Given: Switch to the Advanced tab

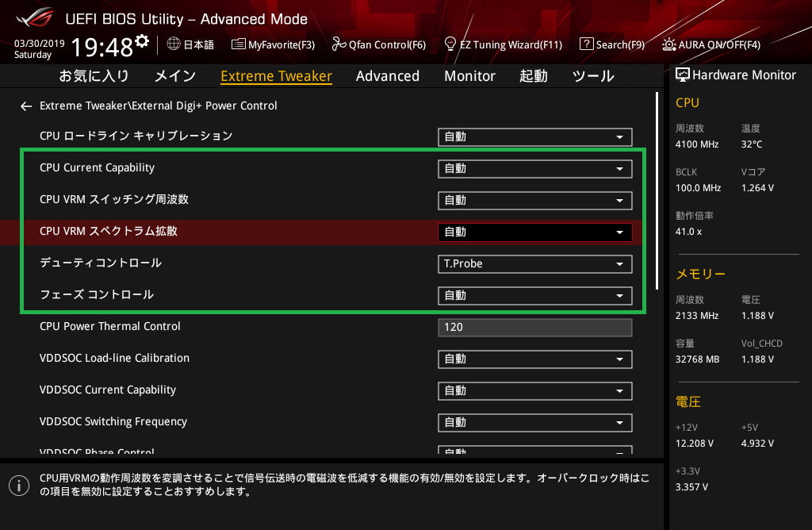Looking at the screenshot, I should (387, 76).
